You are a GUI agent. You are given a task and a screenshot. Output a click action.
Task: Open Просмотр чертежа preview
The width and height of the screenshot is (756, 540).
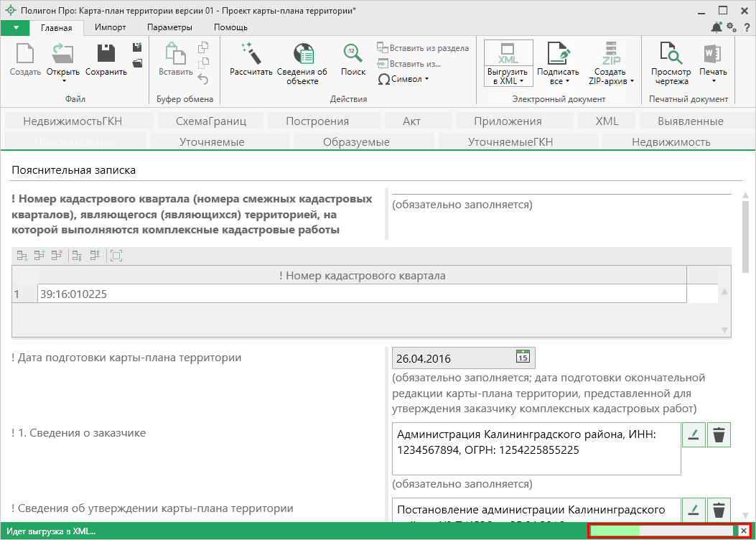671,54
